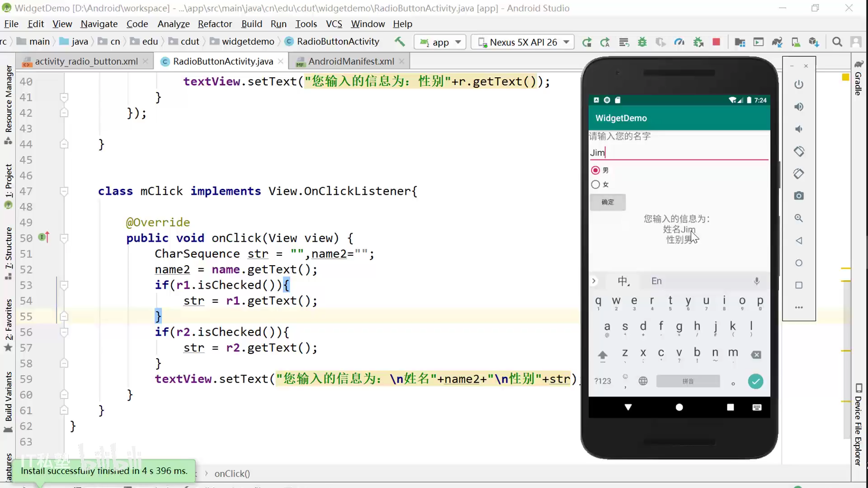Click the name input field containing Jim
The width and height of the screenshot is (868, 488).
[x=678, y=153]
